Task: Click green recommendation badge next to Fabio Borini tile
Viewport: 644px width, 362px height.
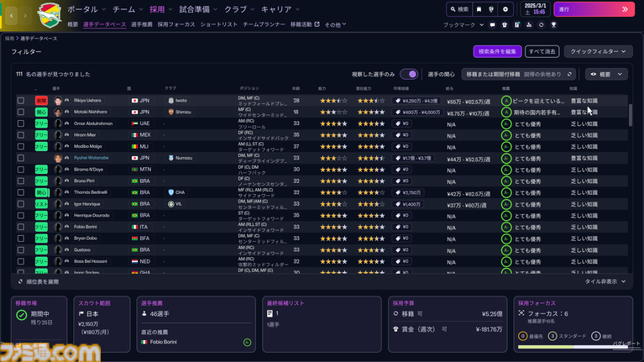Action: pos(247,343)
